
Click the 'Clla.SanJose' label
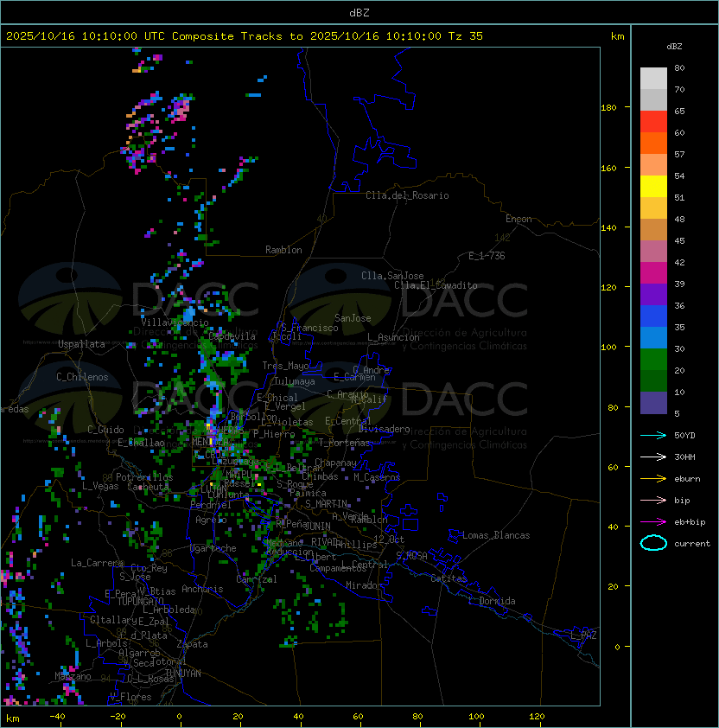[x=392, y=276]
